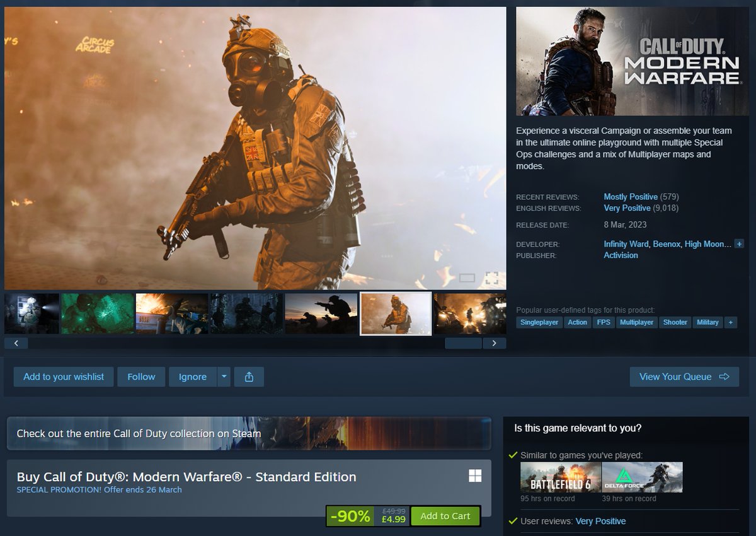Select the sunset silhouette soldiers thumbnail
Screen dimensions: 756x536
point(321,313)
